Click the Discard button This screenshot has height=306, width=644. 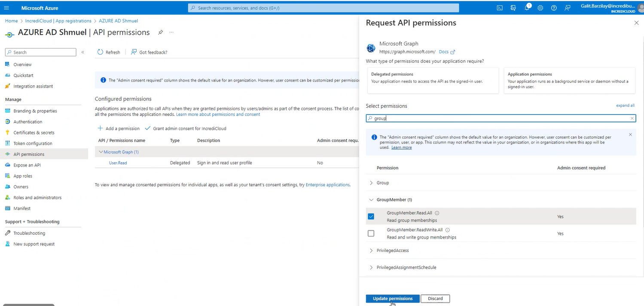click(435, 299)
